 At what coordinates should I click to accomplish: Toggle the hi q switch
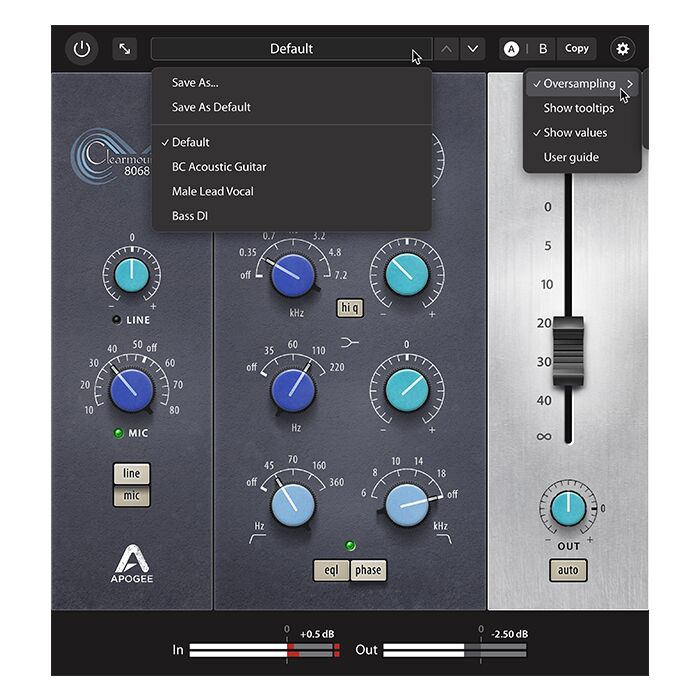click(350, 308)
